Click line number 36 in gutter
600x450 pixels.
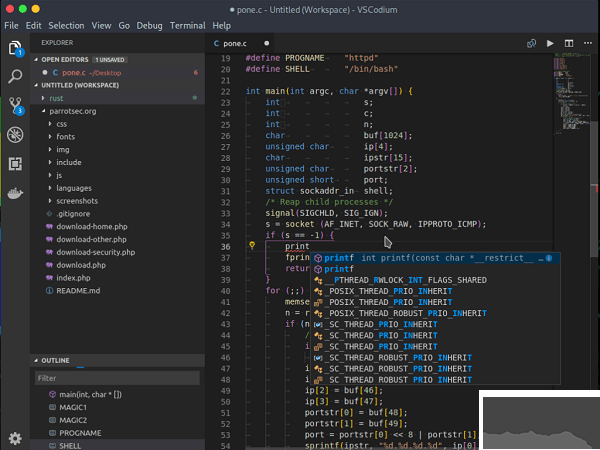point(225,247)
